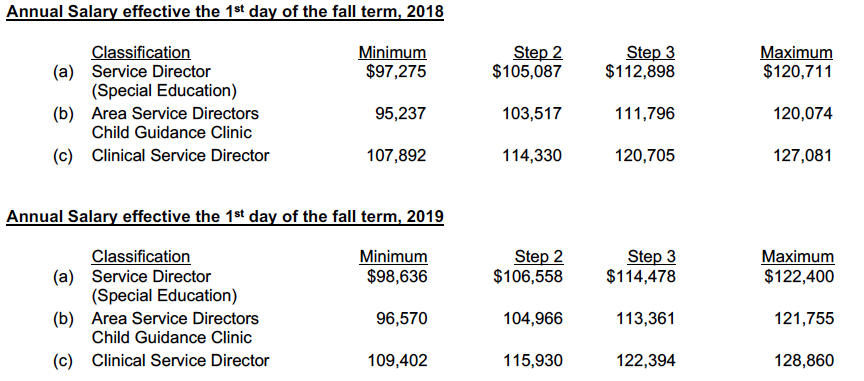The height and width of the screenshot is (381, 864).
Task: Select the Minimum header in 2019 table
Action: (x=393, y=257)
